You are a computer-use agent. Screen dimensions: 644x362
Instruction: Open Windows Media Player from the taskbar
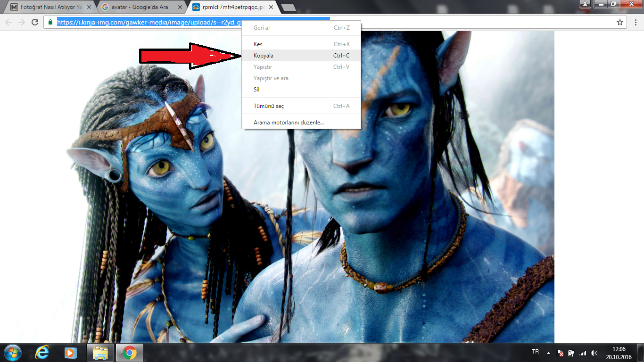coord(70,353)
